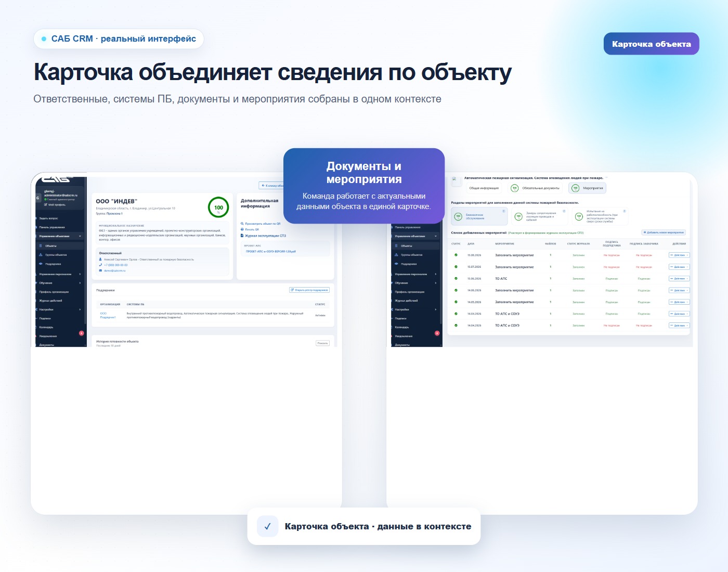This screenshot has height=572, width=728.
Task: Click the Мой профиль link in object card sidebar
Action: (55, 205)
